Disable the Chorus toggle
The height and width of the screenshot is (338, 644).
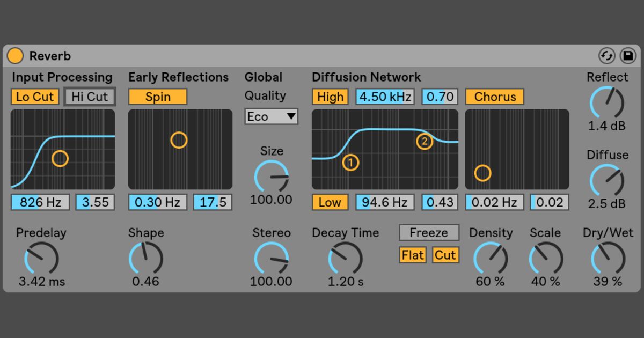coord(494,97)
